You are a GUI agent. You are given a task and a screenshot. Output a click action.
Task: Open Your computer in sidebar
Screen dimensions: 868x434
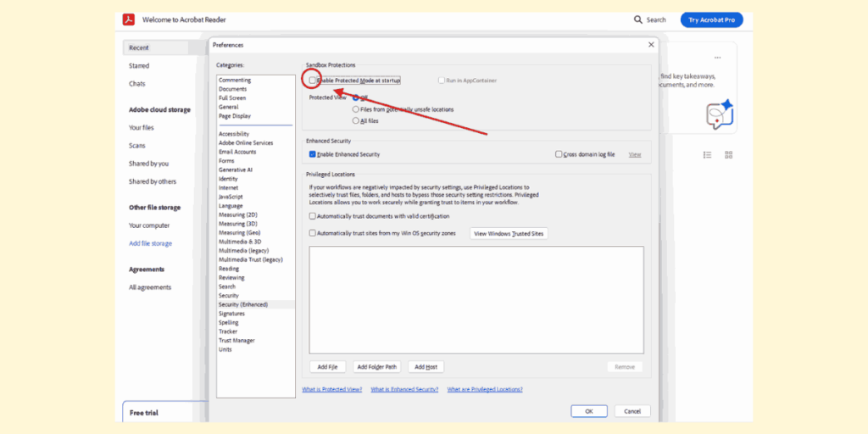[149, 225]
